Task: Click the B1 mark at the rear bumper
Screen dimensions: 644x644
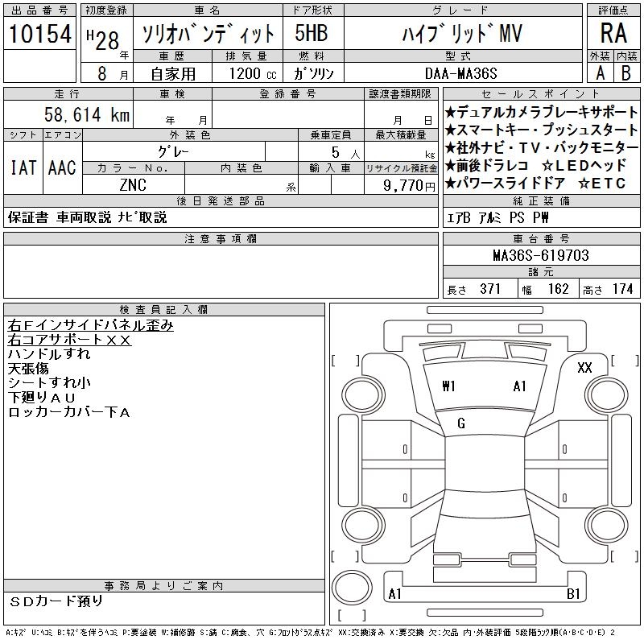Action: coord(573,594)
